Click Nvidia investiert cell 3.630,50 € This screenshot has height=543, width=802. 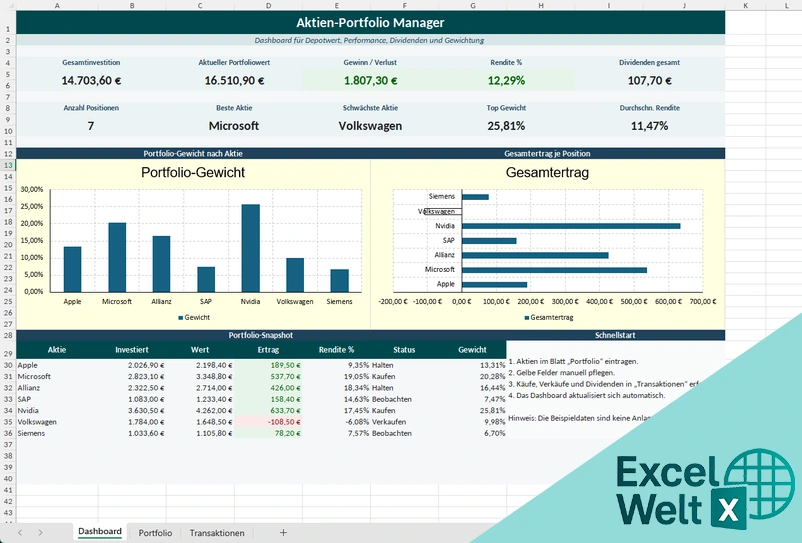point(132,411)
